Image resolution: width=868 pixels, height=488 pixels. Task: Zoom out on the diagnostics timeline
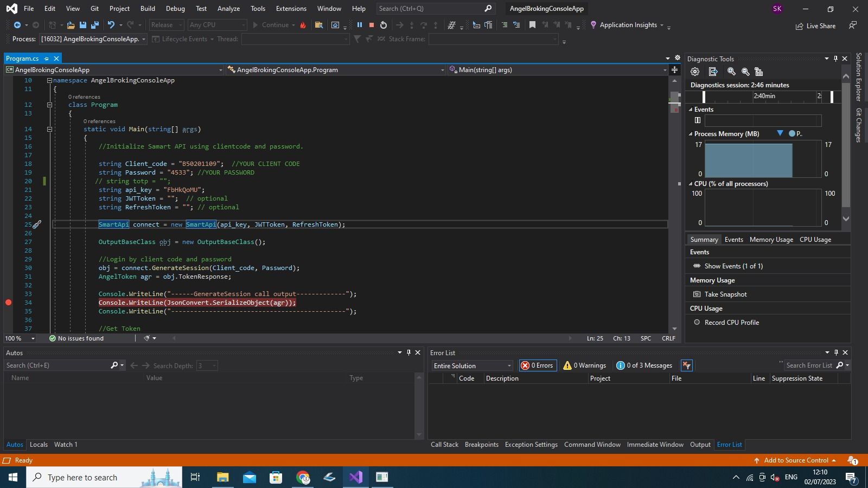tap(745, 72)
